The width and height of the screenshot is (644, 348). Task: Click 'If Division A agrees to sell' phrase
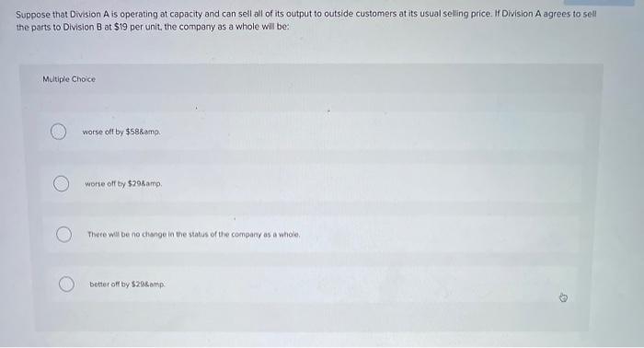click(546, 14)
